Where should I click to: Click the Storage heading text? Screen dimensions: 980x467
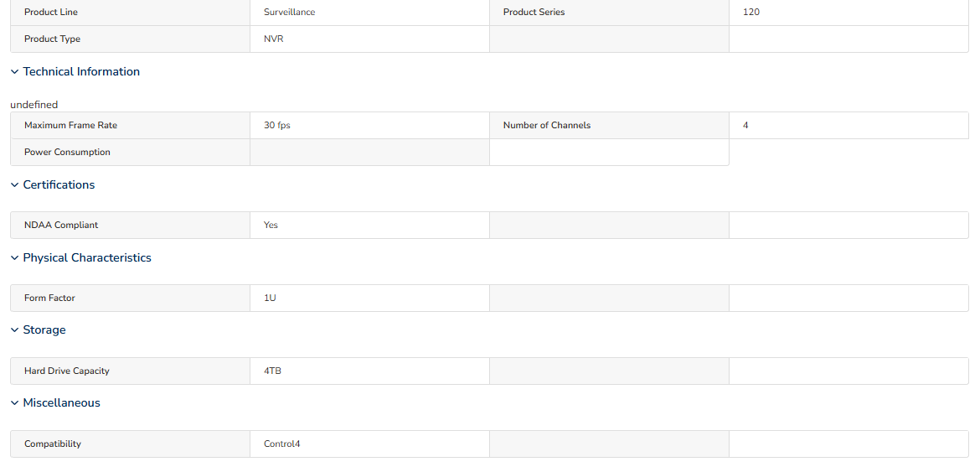click(x=44, y=329)
